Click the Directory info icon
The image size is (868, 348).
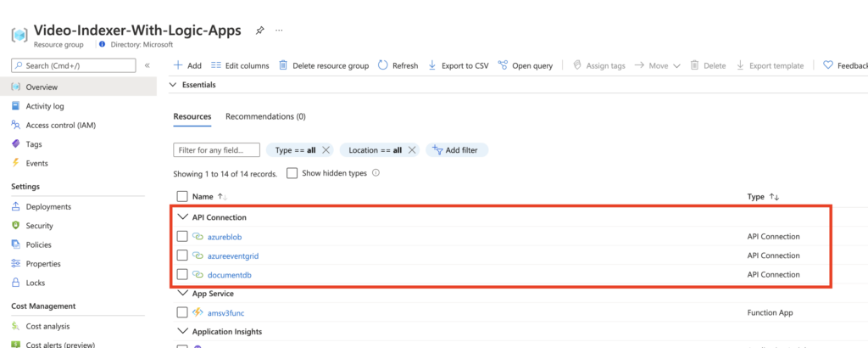[x=102, y=44]
